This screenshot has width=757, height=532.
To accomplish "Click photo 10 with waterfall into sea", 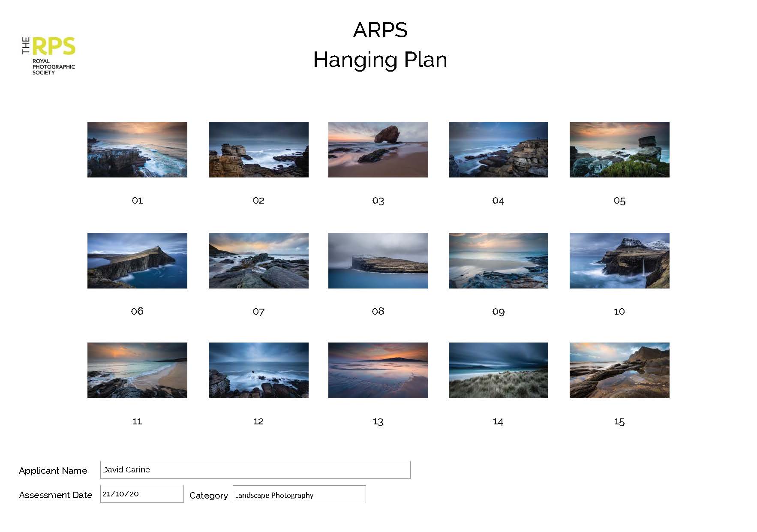I will pyautogui.click(x=619, y=261).
